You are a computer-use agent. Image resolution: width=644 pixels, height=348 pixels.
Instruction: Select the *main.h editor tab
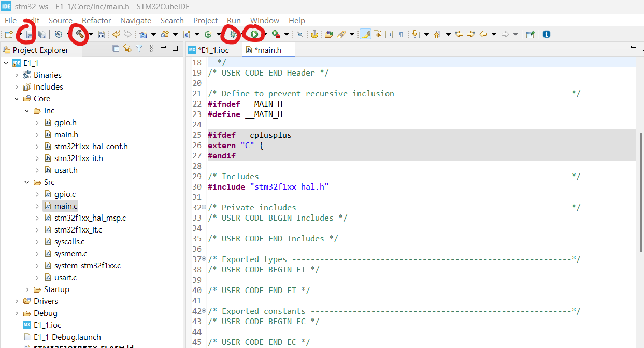[268, 50]
